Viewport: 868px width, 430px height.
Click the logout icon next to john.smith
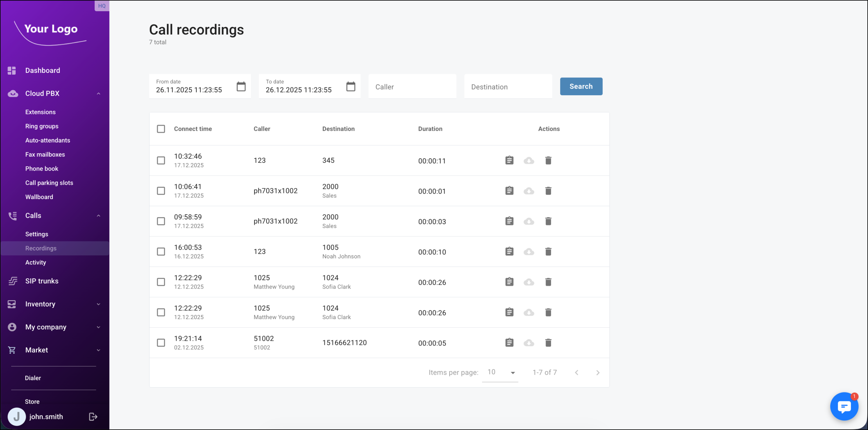tap(93, 417)
